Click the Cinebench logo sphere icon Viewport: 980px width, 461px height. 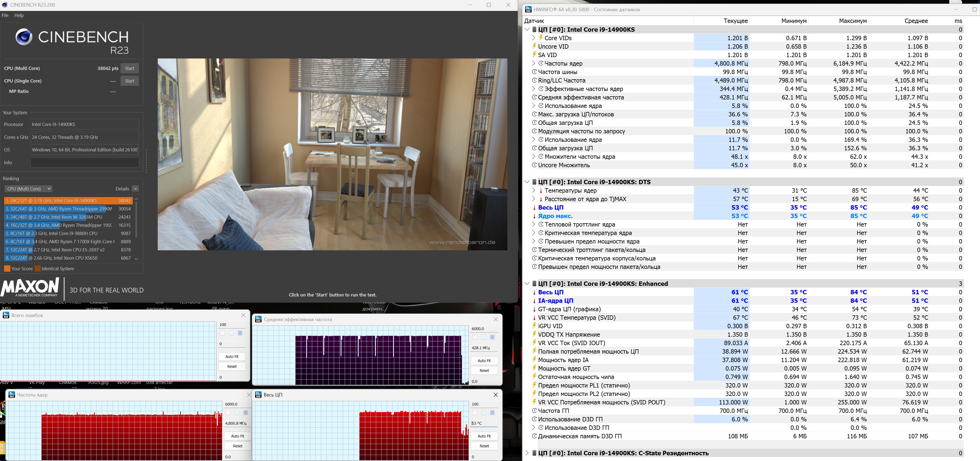pyautogui.click(x=24, y=37)
